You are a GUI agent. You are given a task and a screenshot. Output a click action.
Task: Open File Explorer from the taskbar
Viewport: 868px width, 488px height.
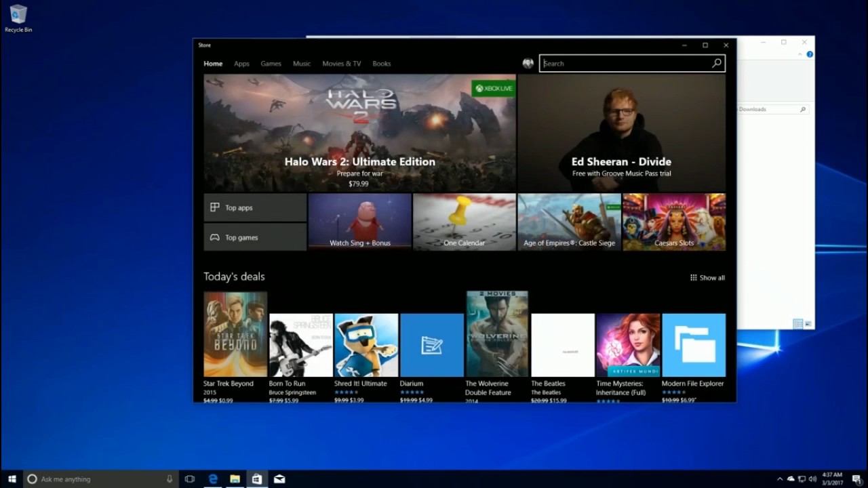point(235,479)
